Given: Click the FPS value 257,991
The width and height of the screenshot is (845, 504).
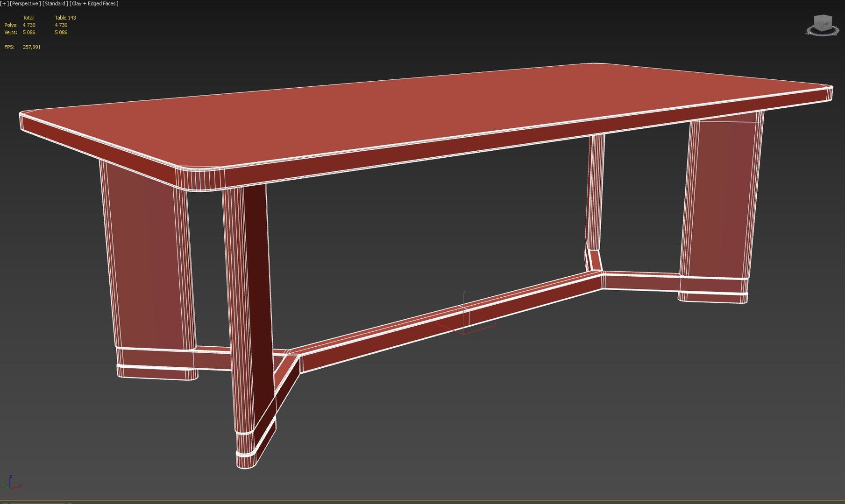Looking at the screenshot, I should (32, 47).
